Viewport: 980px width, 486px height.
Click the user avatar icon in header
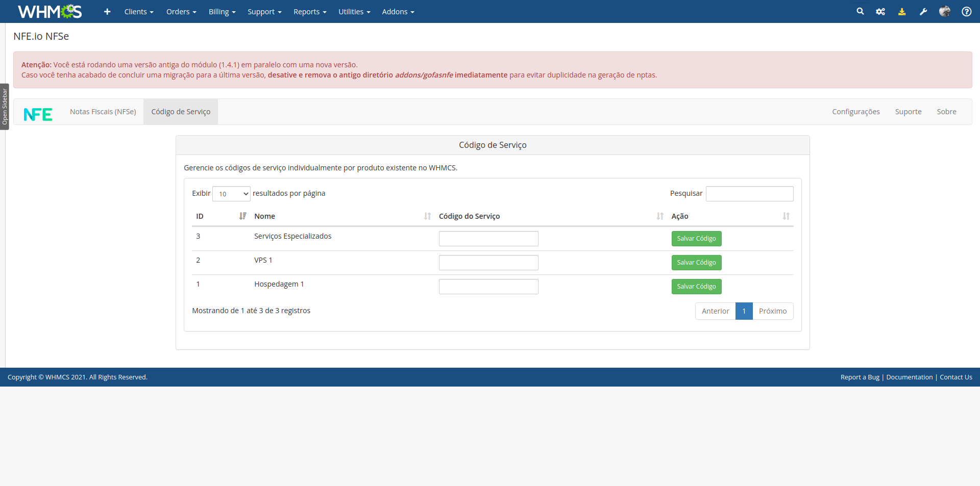945,11
